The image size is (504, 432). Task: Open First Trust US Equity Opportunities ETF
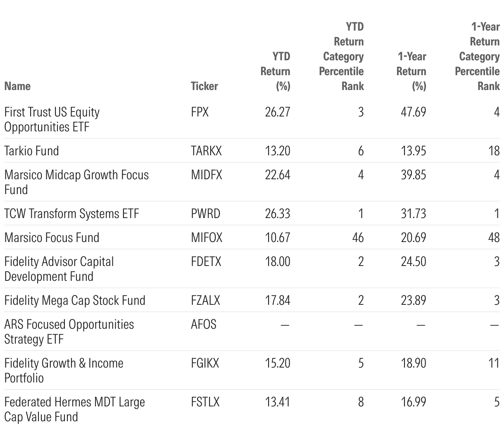[52, 119]
